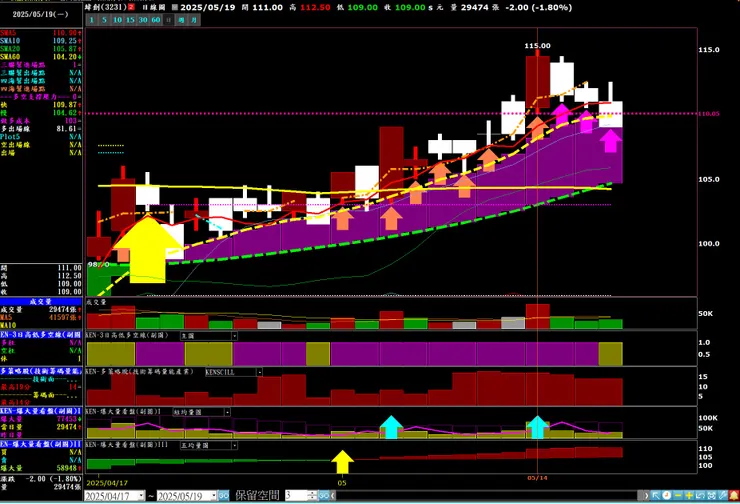Open the start date 2025/04/17 dropdown
Viewport: 740px width, 504px height.
[x=141, y=496]
